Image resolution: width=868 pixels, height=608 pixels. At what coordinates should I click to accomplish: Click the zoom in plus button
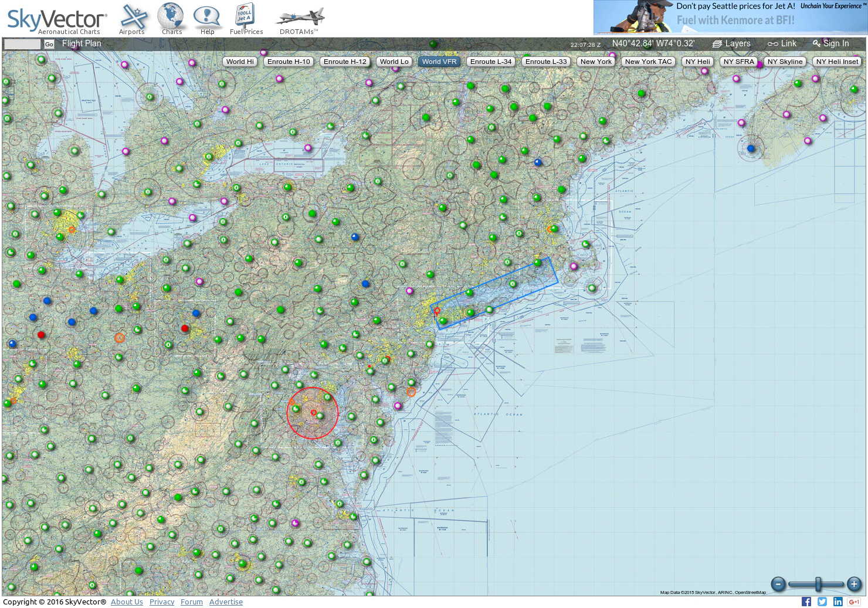point(855,583)
